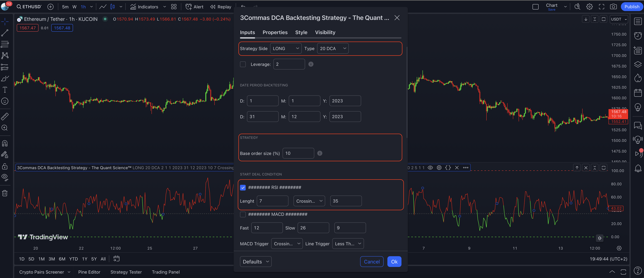Select the Text annotation tool
The image size is (644, 278).
5,90
